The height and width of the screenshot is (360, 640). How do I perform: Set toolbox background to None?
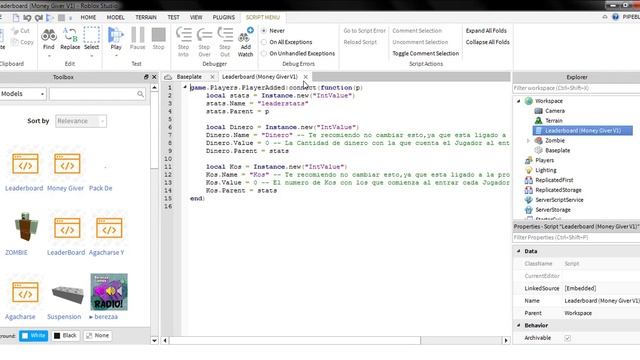coord(98,336)
